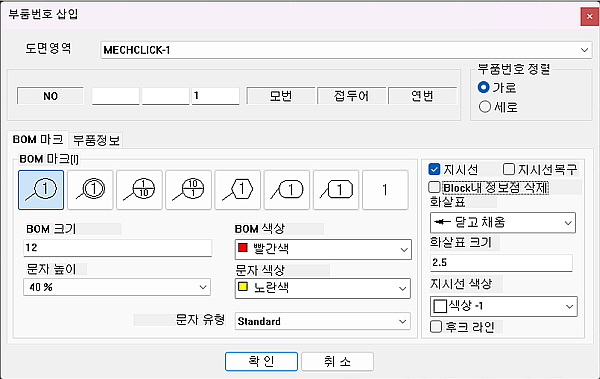Choose the plain number BOM mark
The height and width of the screenshot is (379, 600).
[385, 190]
